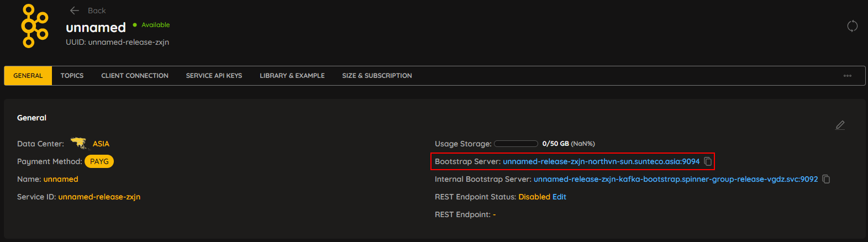Click Edit next to REST Endpoint Status

point(559,197)
